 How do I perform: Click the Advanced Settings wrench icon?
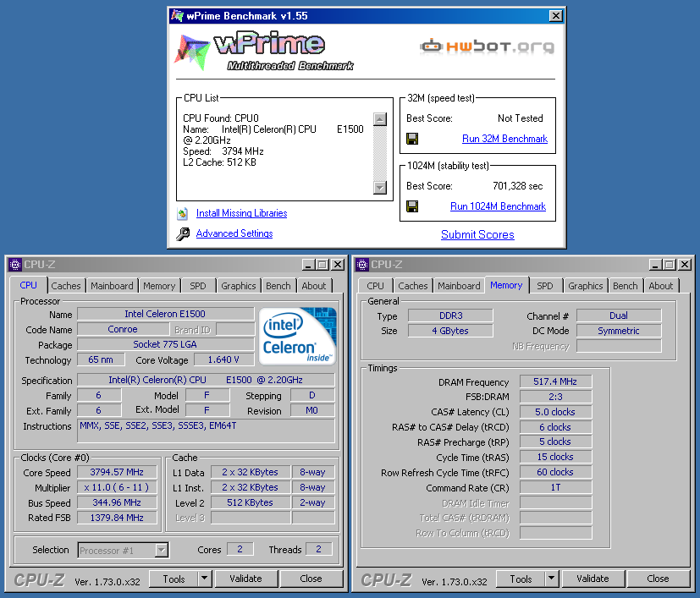[183, 233]
